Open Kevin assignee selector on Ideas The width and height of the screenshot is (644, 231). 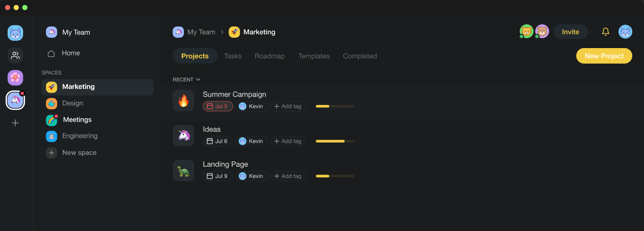point(251,141)
